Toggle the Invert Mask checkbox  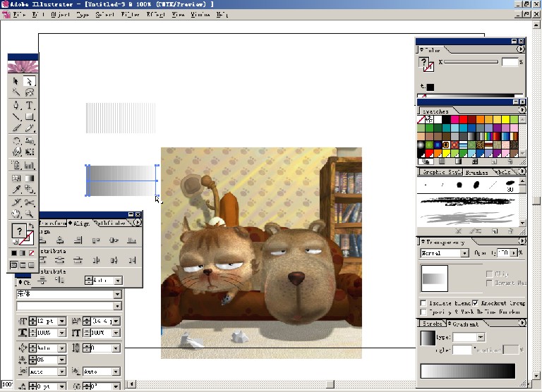[490, 283]
